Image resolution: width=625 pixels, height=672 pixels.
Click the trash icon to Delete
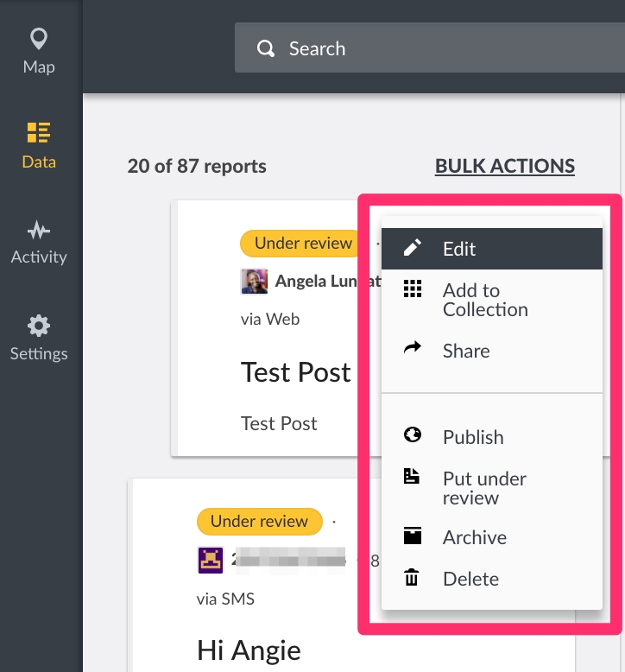[x=413, y=578]
